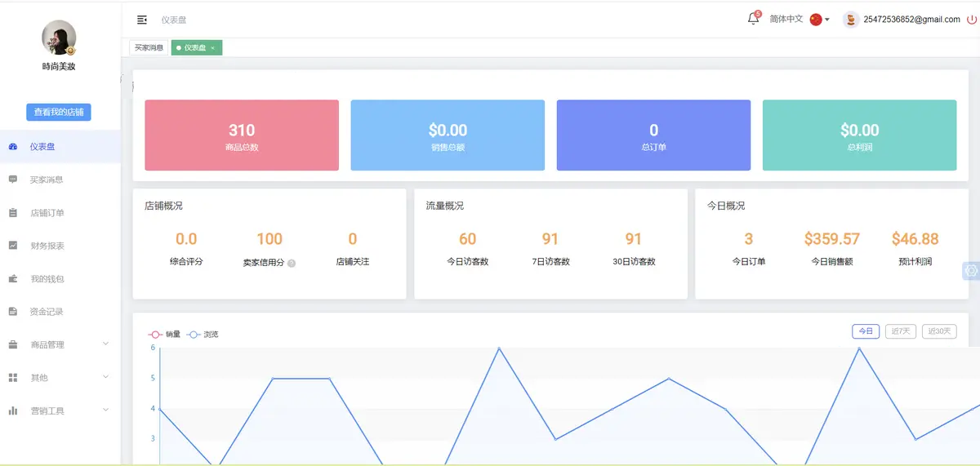The image size is (980, 466).
Task: Click the 卖家信用分 value 100
Action: point(269,239)
